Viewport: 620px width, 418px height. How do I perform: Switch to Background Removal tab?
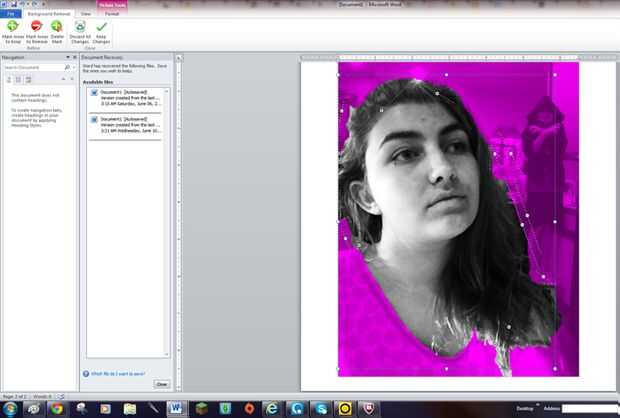point(49,14)
